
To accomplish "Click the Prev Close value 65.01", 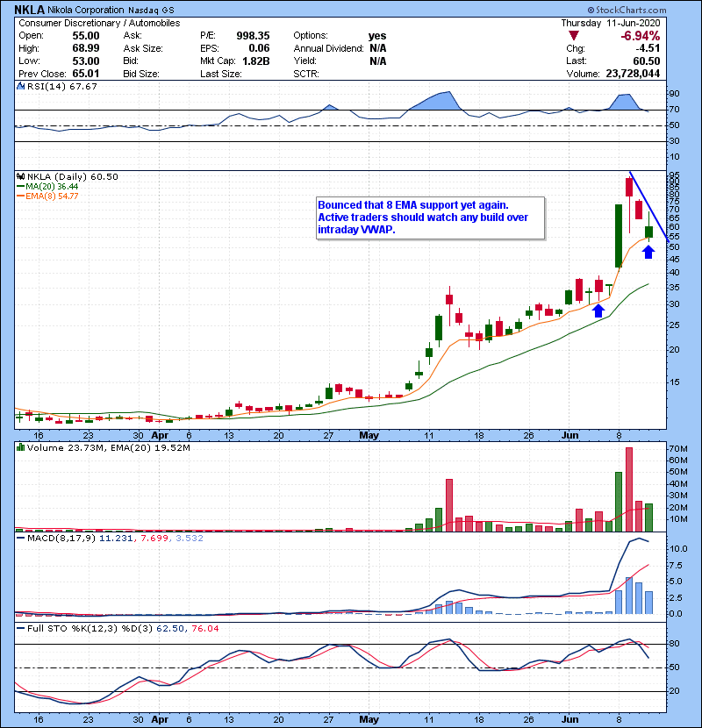I will pos(85,74).
